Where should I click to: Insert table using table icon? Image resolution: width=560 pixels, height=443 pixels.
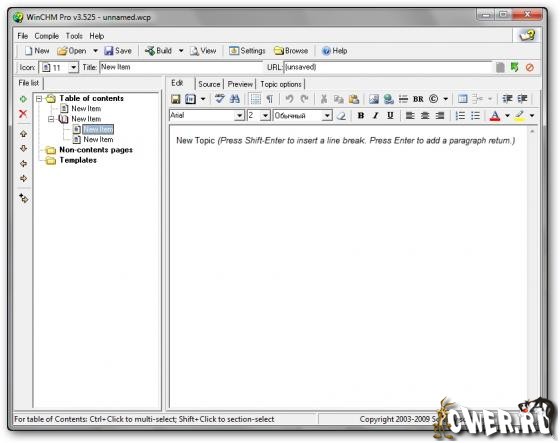(x=462, y=99)
